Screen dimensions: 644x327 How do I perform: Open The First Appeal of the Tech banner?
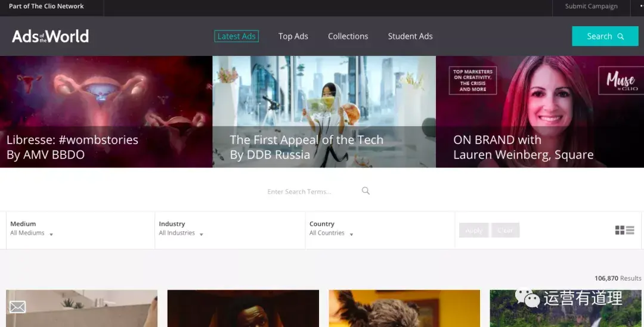coord(324,111)
